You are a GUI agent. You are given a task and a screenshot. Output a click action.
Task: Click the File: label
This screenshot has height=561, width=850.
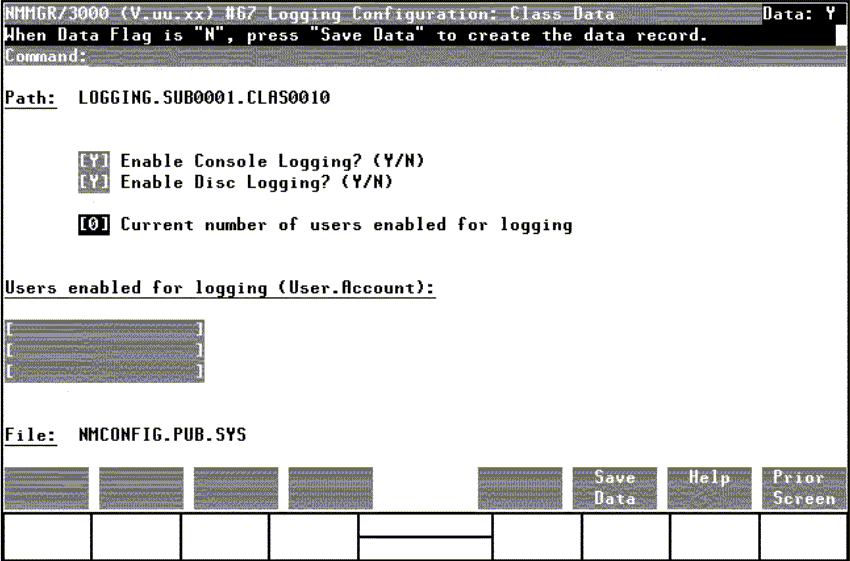(x=31, y=435)
